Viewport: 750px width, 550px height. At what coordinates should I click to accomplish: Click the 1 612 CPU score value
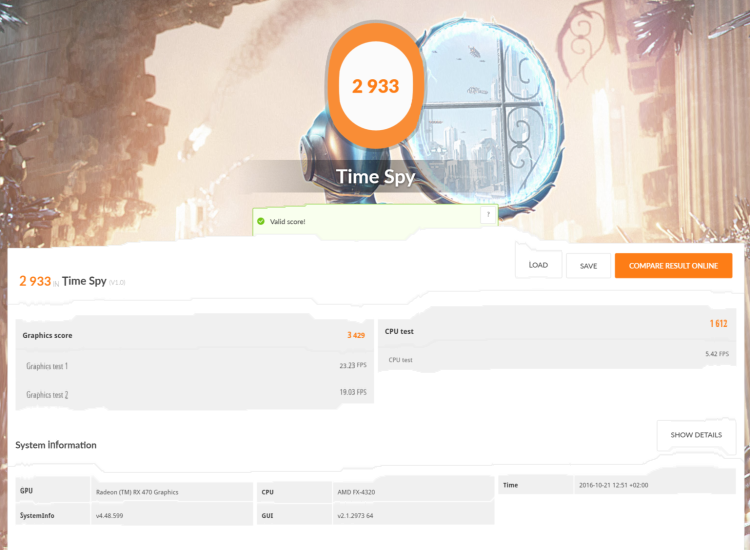718,324
